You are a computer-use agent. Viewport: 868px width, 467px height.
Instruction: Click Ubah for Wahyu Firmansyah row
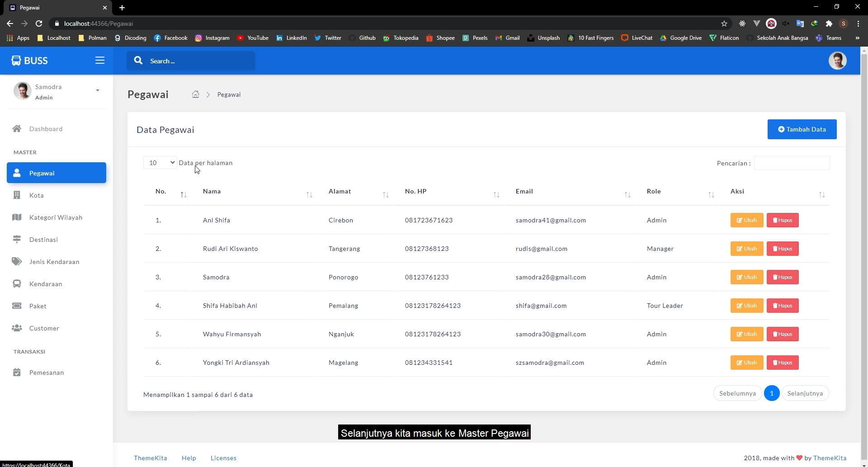[747, 334]
